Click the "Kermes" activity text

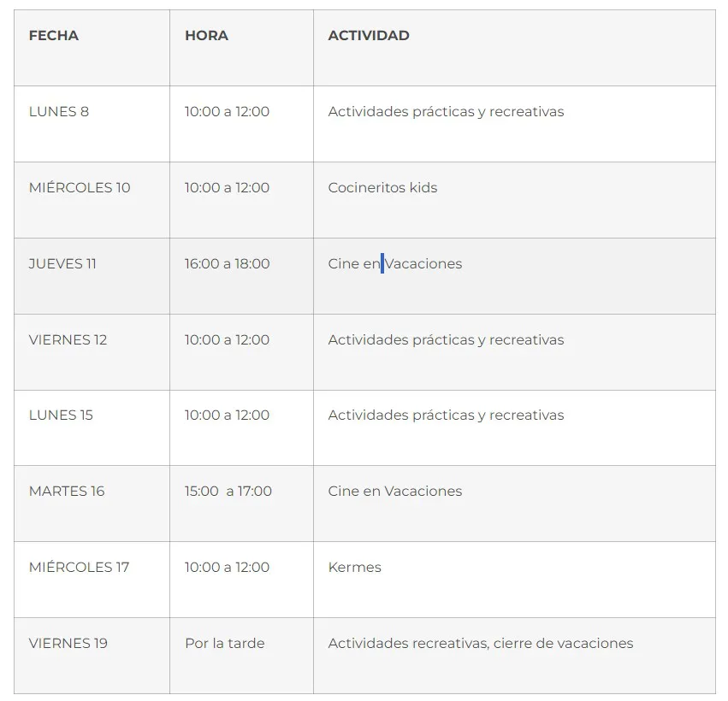click(x=354, y=568)
